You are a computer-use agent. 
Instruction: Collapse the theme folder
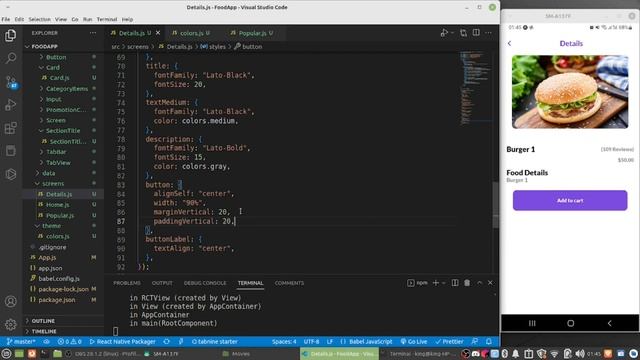click(x=51, y=226)
